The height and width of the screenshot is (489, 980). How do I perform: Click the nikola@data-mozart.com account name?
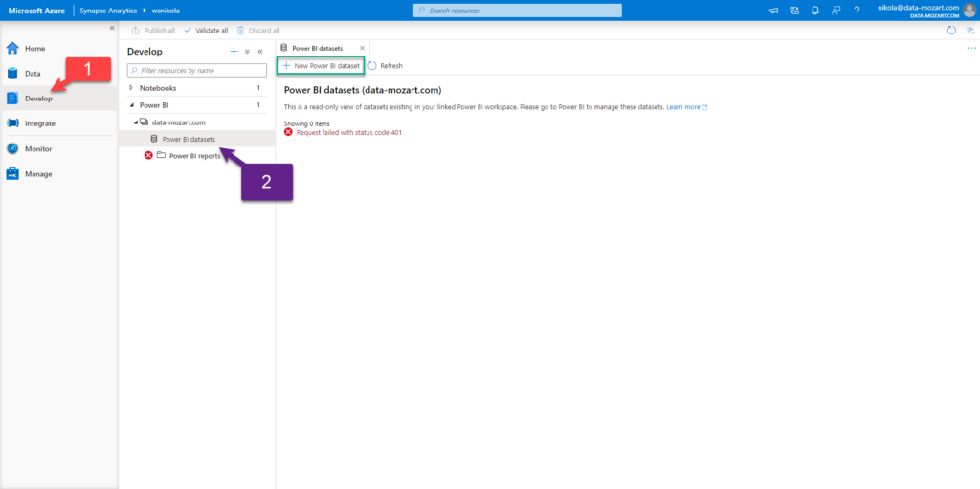(918, 7)
